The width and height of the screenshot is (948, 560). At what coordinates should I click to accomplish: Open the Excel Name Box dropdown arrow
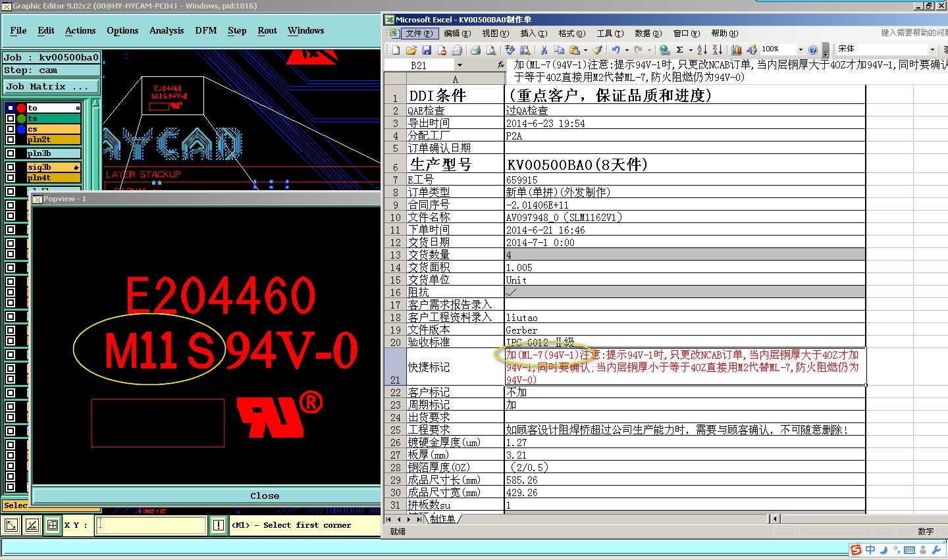click(460, 65)
